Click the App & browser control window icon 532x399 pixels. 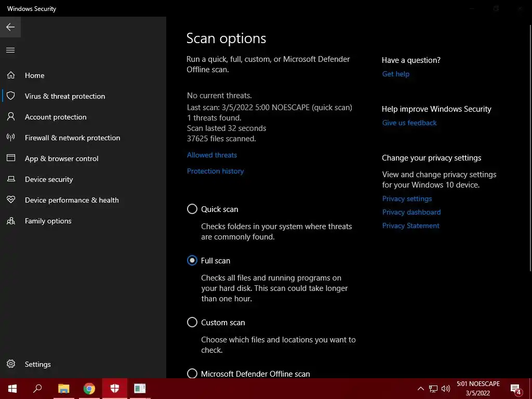tap(11, 158)
